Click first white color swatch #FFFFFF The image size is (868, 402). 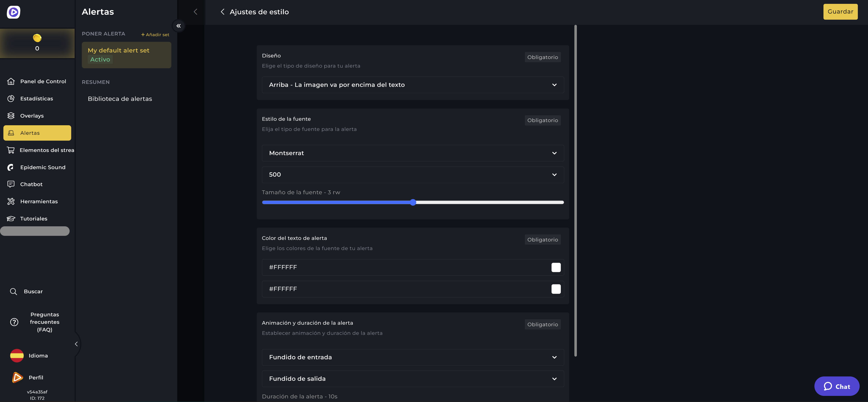tap(556, 267)
